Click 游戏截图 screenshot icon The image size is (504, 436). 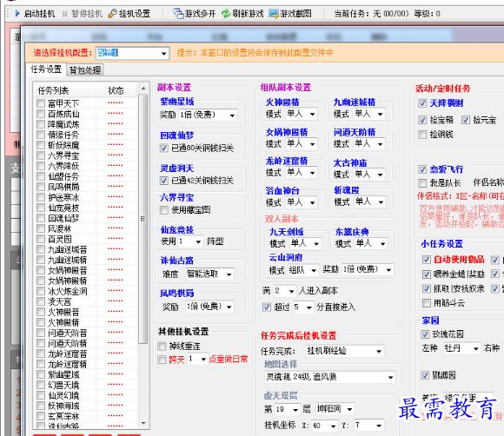click(x=274, y=14)
